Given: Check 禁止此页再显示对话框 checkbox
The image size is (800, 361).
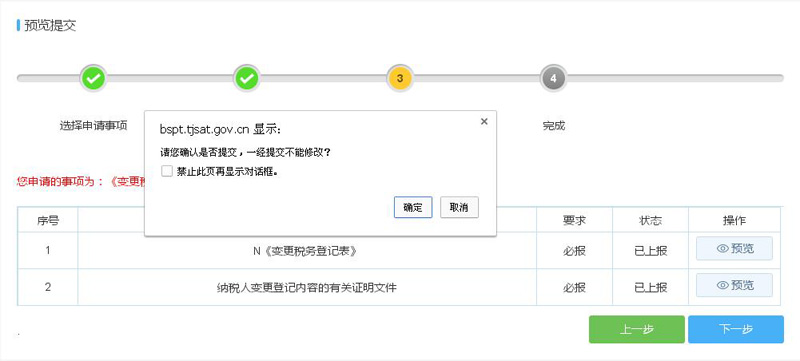Looking at the screenshot, I should (x=167, y=171).
